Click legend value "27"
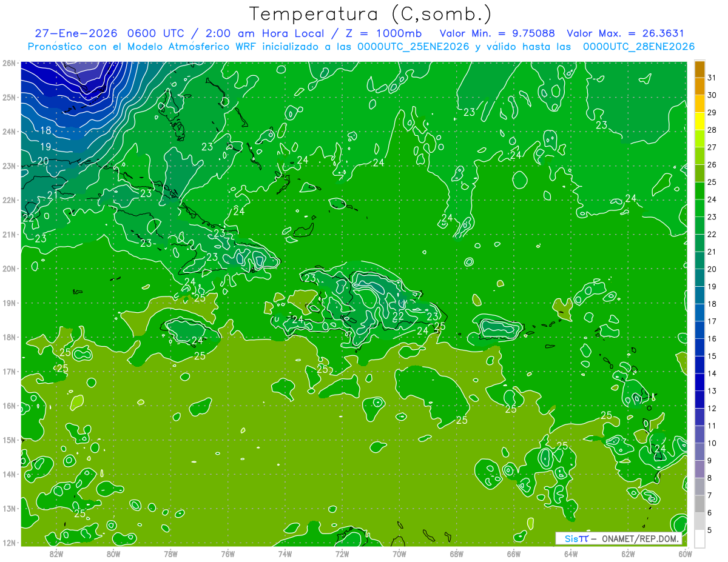728x562 pixels. [712, 147]
